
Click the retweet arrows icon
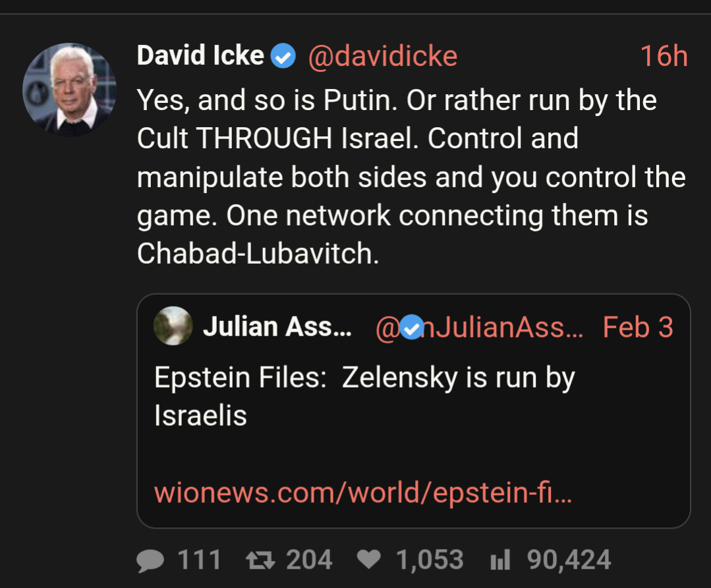259,561
